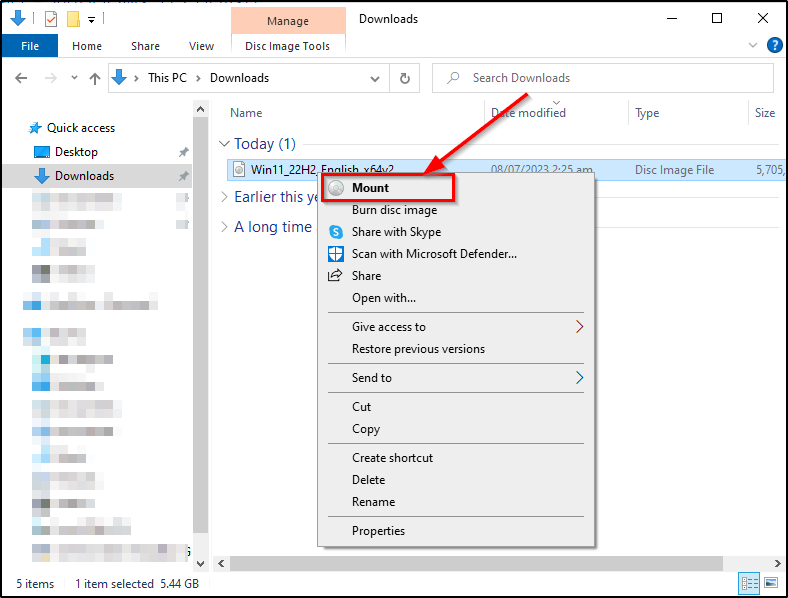This screenshot has width=788, height=598.
Task: Click the Refresh button
Action: point(405,78)
